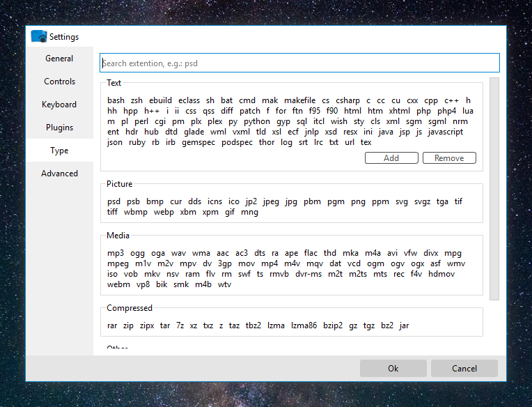Select the glade extension in Text
Viewport: 532px width, 407px height.
tap(194, 132)
